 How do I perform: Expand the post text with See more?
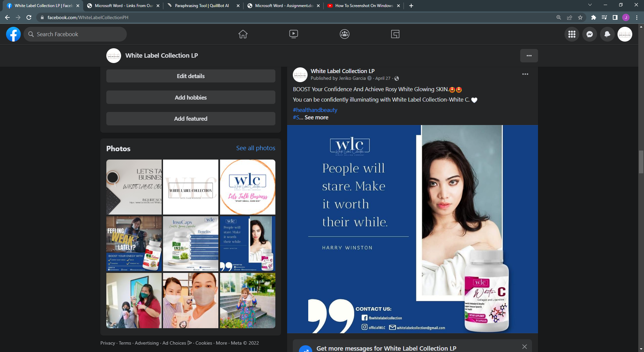pos(316,118)
